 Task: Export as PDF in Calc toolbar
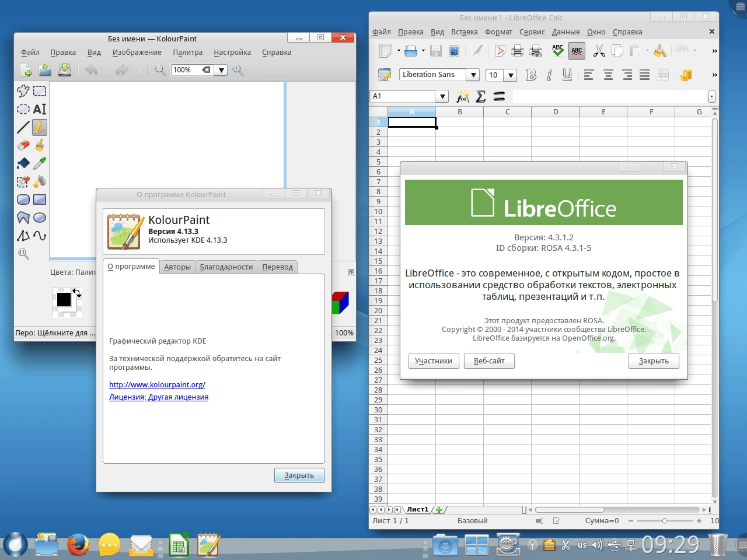click(x=500, y=51)
